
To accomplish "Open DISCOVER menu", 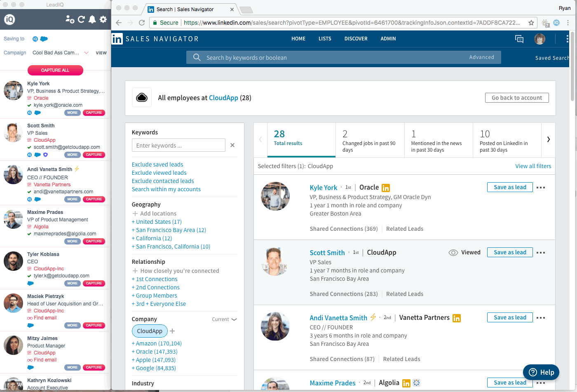I will 356,39.
